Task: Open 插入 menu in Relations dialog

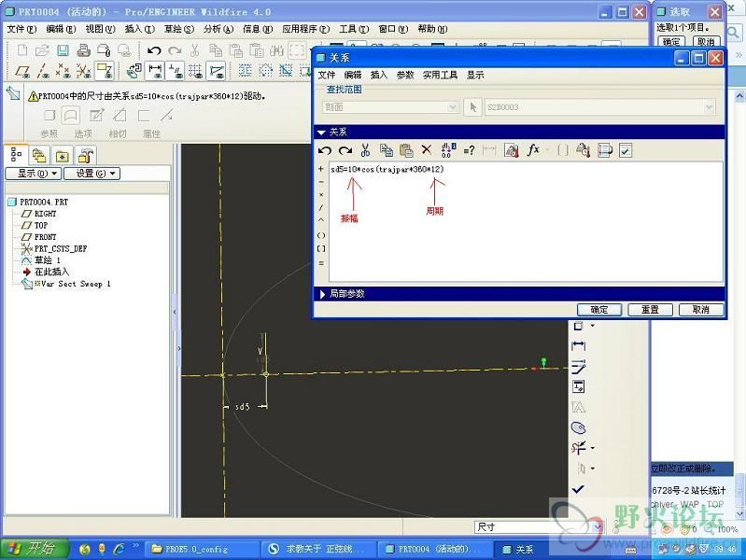Action: click(x=379, y=75)
